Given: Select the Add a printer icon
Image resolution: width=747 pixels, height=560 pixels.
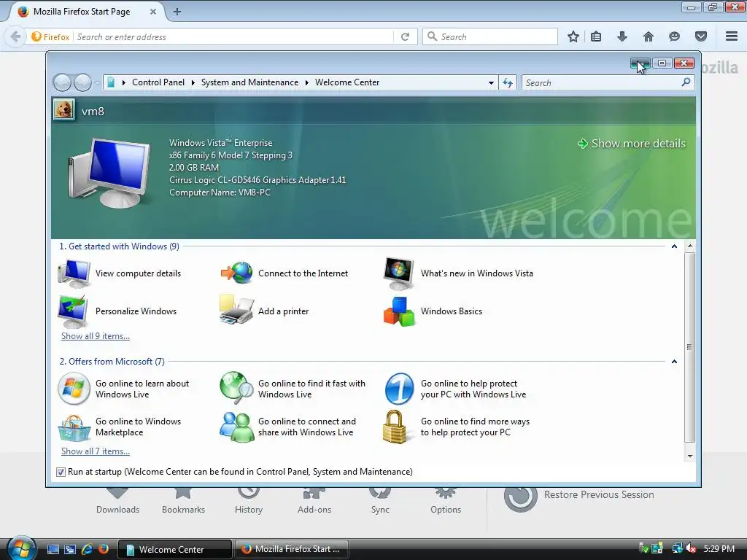Looking at the screenshot, I should click(236, 310).
